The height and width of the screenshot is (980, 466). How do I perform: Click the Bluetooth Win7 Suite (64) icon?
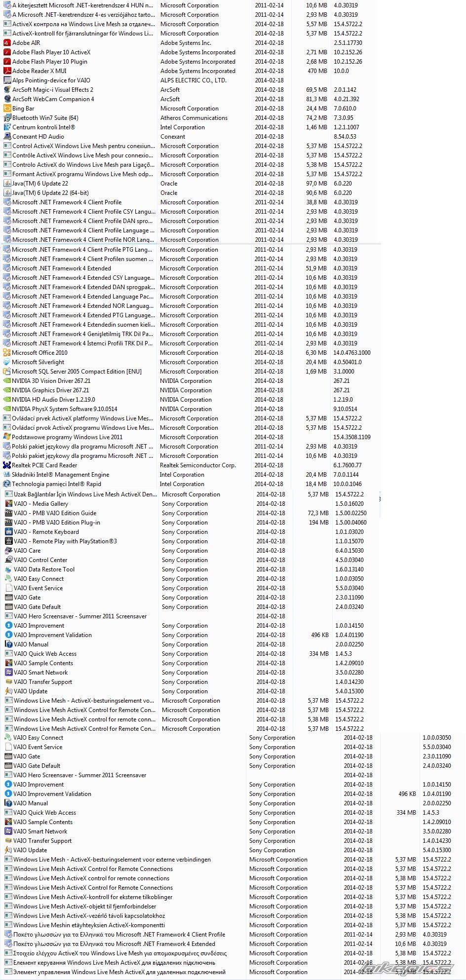tap(7, 118)
